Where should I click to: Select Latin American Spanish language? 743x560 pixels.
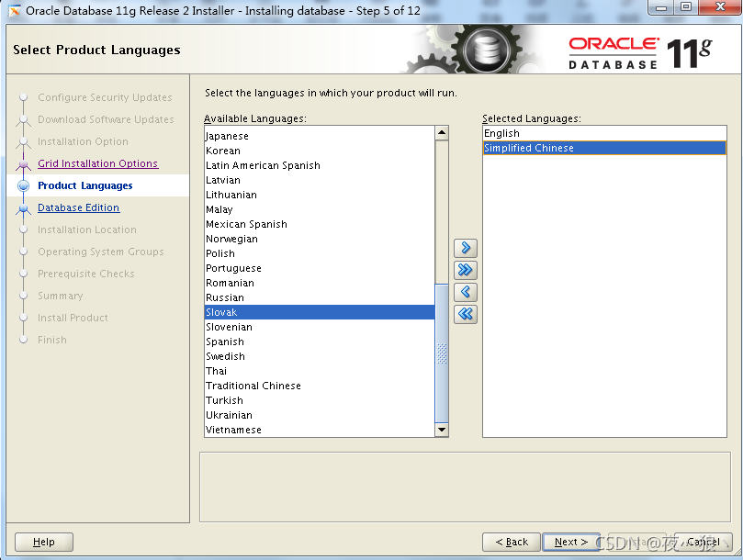pos(320,165)
